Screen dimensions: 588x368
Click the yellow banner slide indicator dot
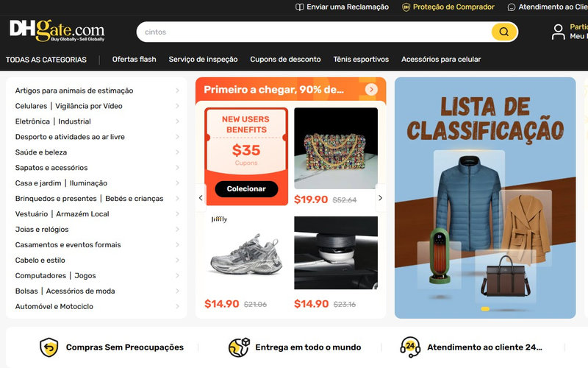(485, 308)
